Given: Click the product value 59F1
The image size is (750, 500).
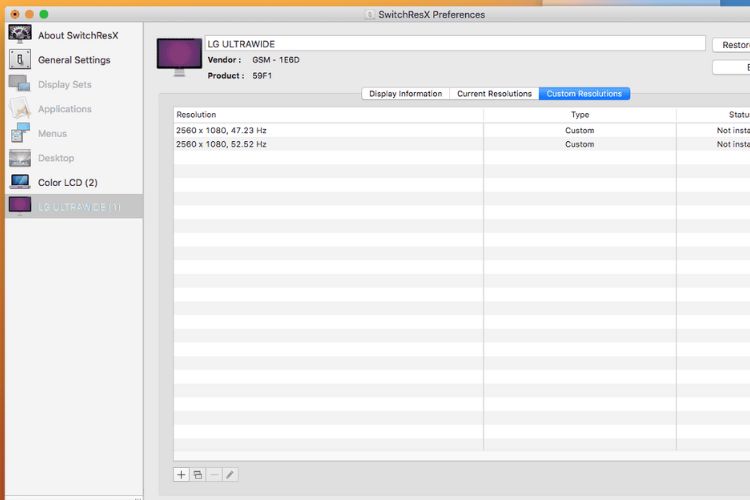Looking at the screenshot, I should 262,76.
